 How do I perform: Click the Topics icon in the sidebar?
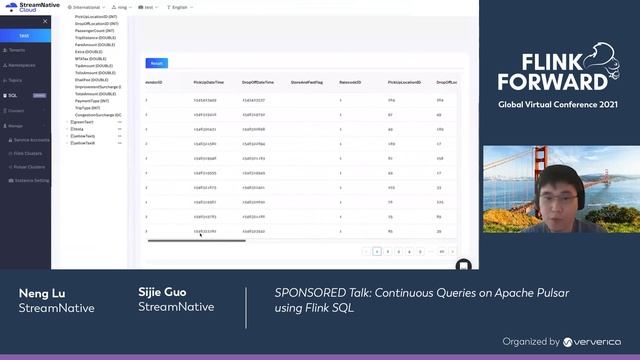pyautogui.click(x=5, y=80)
